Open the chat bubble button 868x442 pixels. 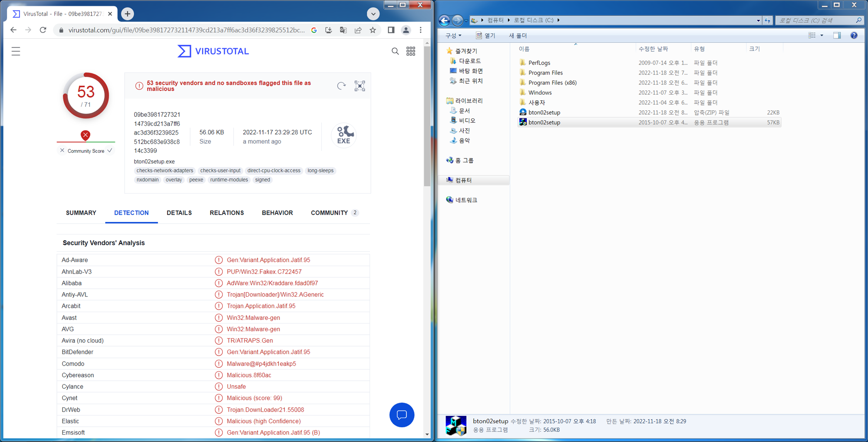[402, 415]
